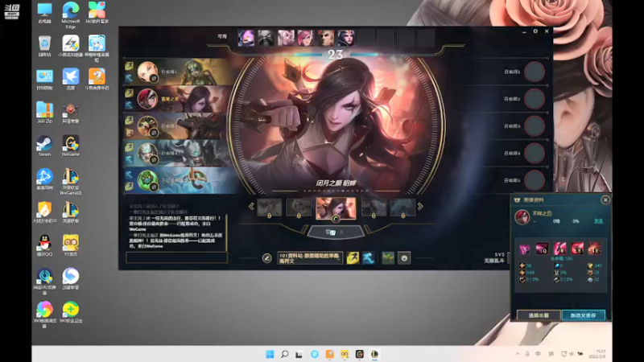This screenshot has width=644, height=362.
Task: Open the YY voice desktop shortcut
Action: [71, 246]
